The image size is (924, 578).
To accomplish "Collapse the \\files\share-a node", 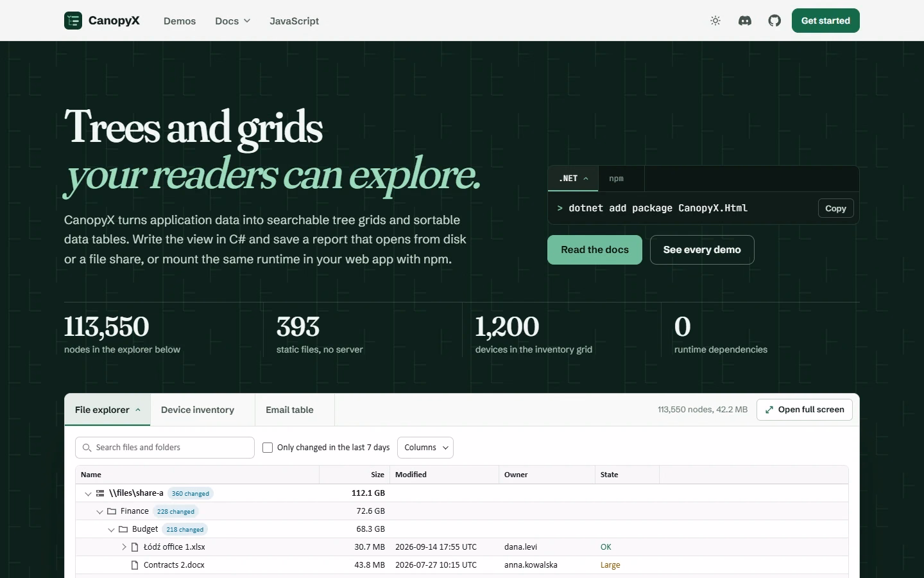I will point(88,493).
